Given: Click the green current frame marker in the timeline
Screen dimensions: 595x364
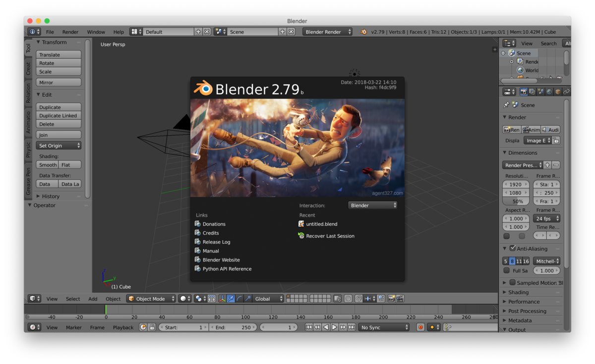Looking at the screenshot, I should pos(106,309).
